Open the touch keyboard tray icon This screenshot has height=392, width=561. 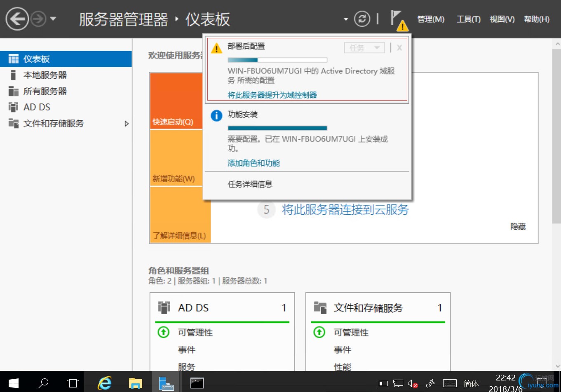pyautogui.click(x=450, y=383)
